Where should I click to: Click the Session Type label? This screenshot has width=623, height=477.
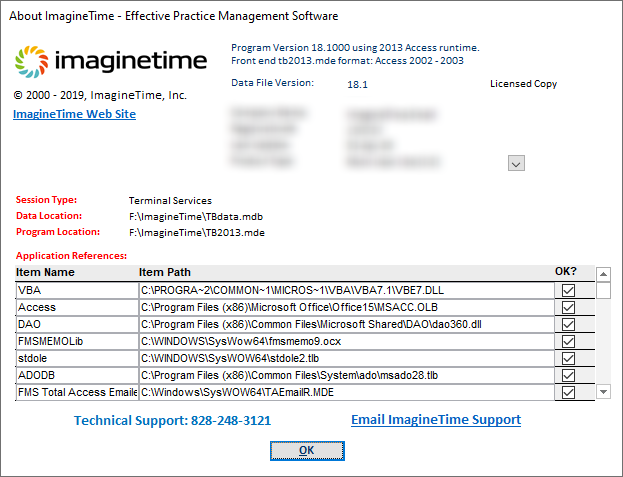click(46, 200)
